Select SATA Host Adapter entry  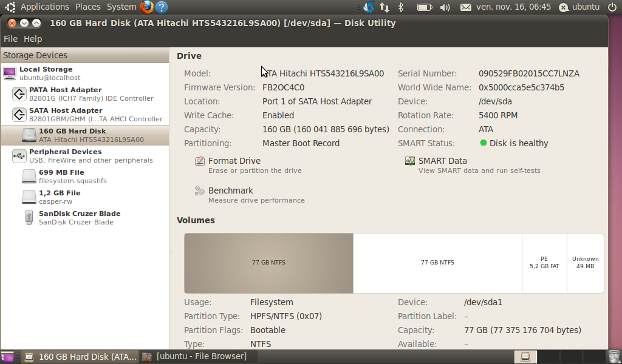click(x=84, y=115)
